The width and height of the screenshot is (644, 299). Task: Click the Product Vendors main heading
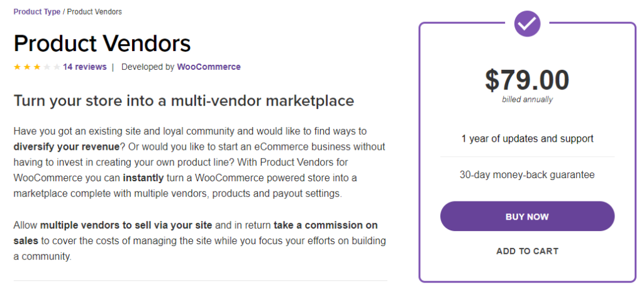pos(103,43)
